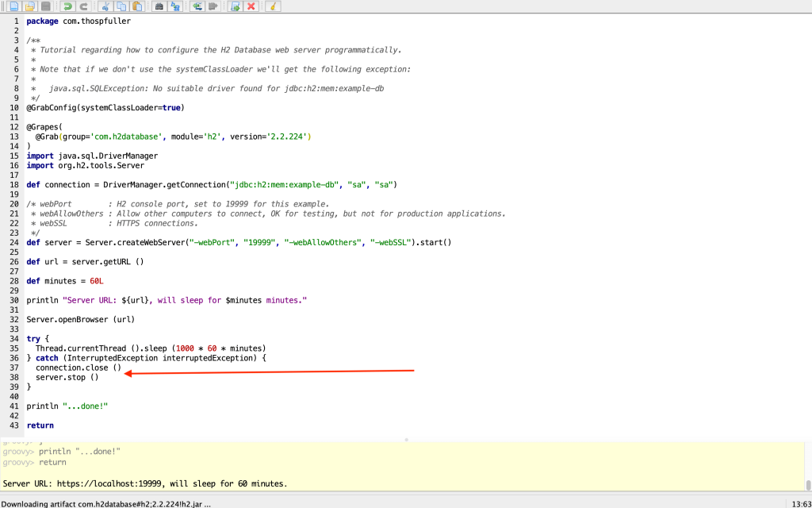Click '@GrabConfig(systemClassLoader=true)' on line 10
The height and width of the screenshot is (508, 812).
click(x=105, y=108)
